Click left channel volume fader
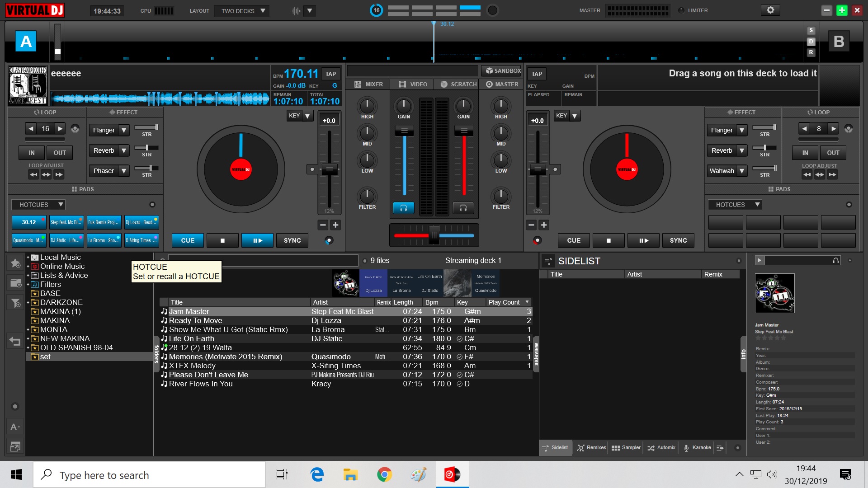Viewport: 868px width, 488px height. [x=404, y=131]
